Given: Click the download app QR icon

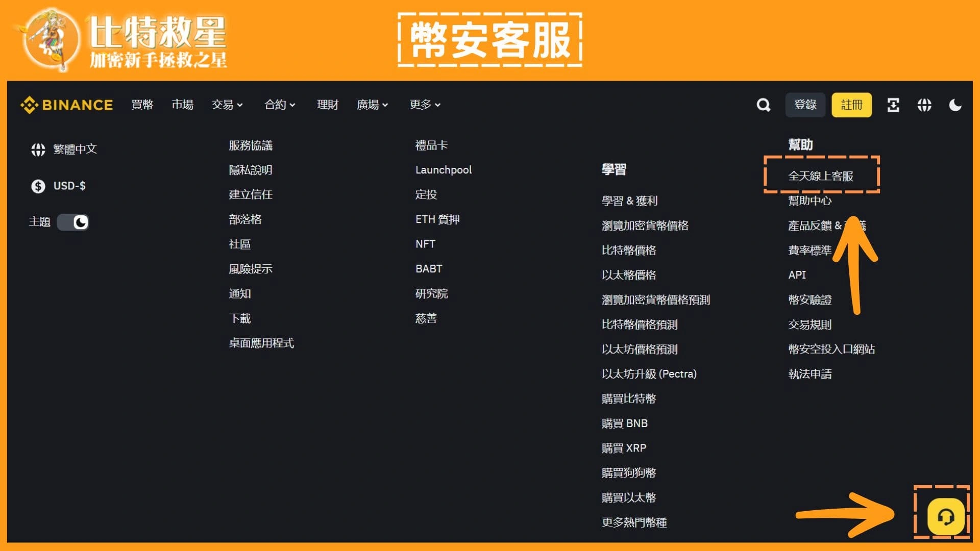Looking at the screenshot, I should click(893, 105).
